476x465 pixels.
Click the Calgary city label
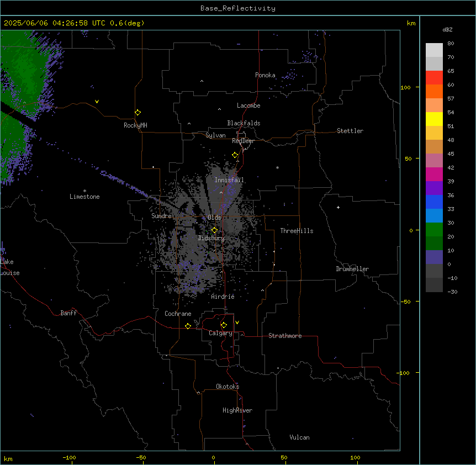point(220,333)
